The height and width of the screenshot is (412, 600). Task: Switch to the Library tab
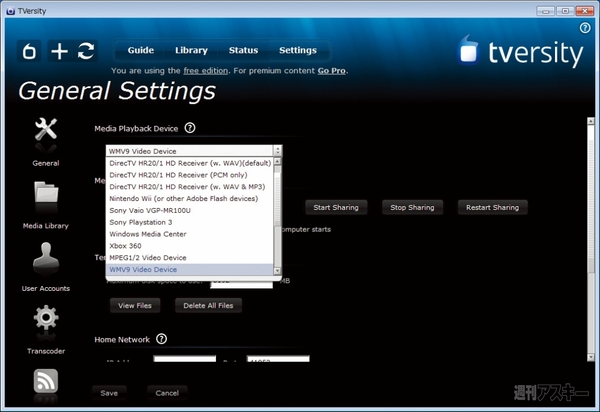(x=191, y=50)
